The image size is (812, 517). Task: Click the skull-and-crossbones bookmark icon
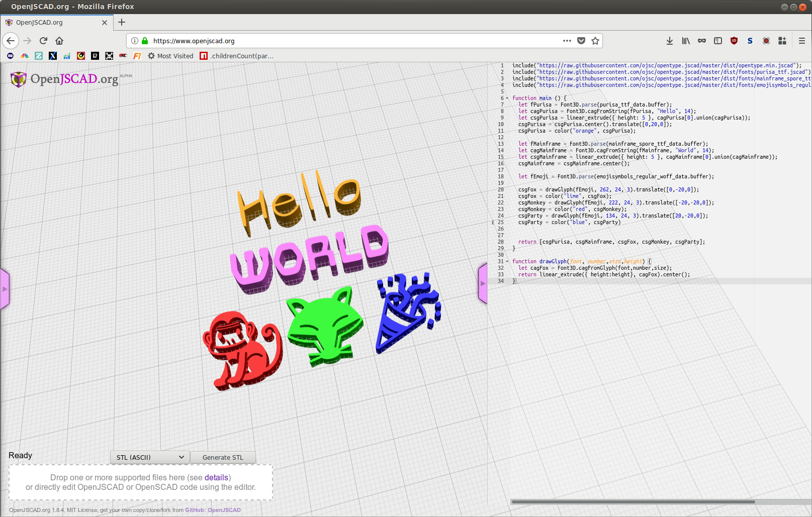click(x=109, y=56)
